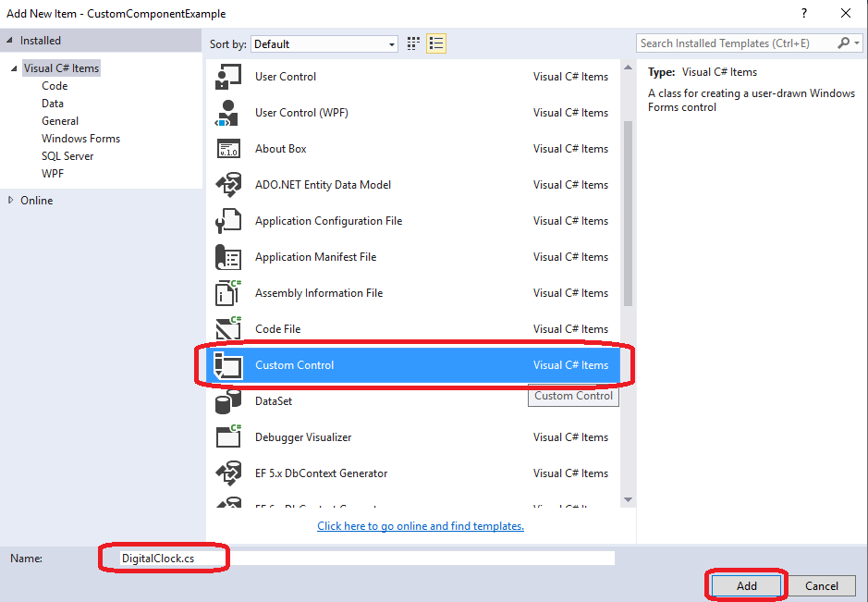The image size is (868, 602).
Task: Focus the Name input field
Action: click(x=368, y=559)
